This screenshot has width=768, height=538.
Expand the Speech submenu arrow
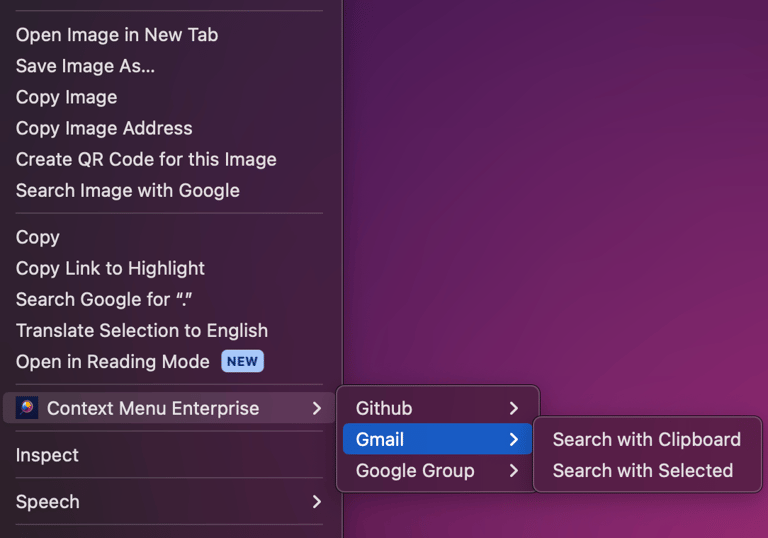pyautogui.click(x=316, y=501)
